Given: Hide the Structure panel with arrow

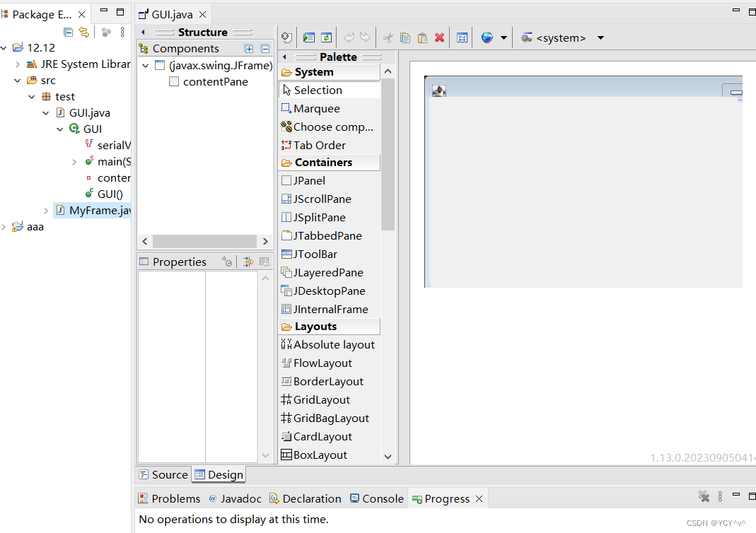Looking at the screenshot, I should coord(143,33).
